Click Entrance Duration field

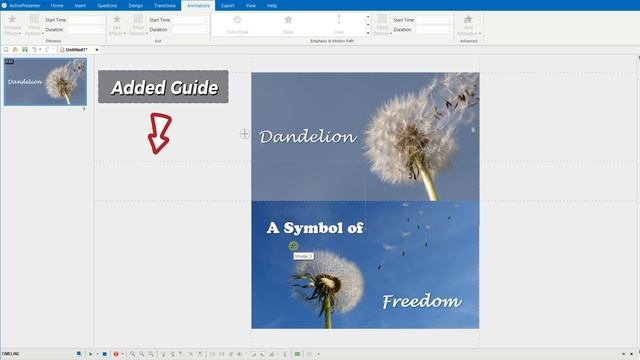pyautogui.click(x=87, y=29)
